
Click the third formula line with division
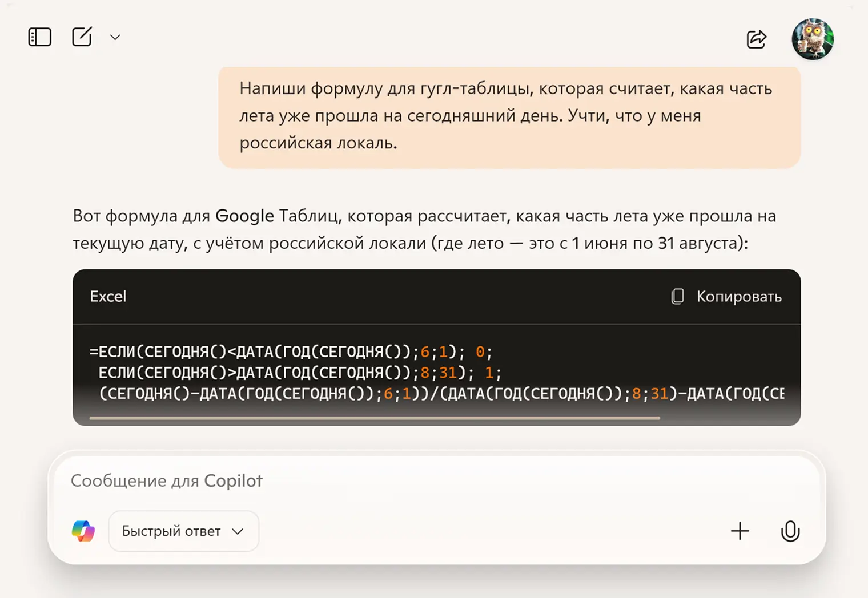(441, 394)
